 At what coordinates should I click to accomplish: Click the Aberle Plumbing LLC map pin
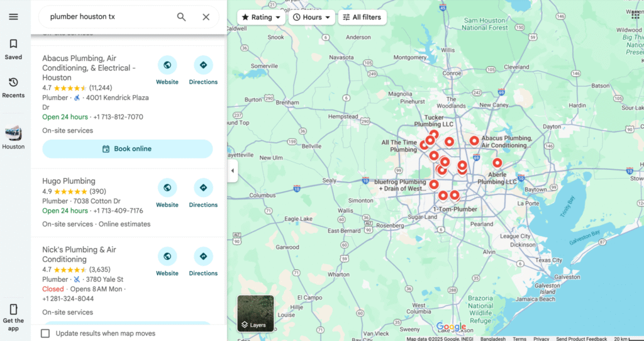[x=497, y=163]
